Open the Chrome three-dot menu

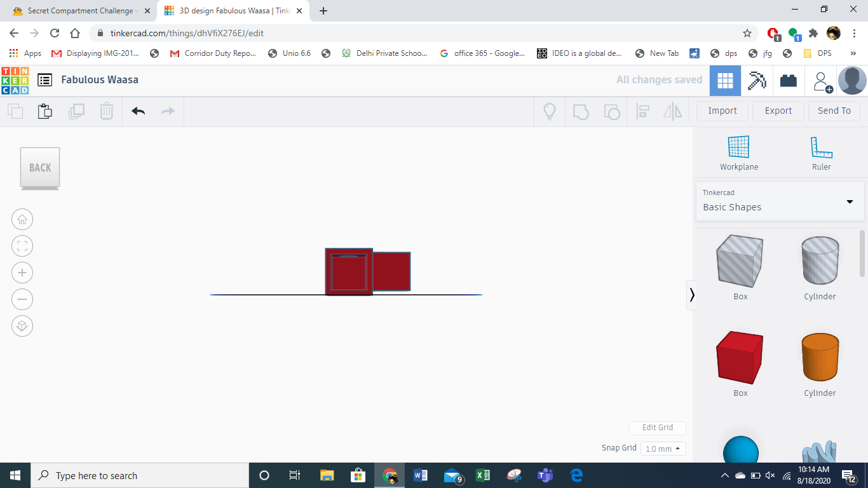pyautogui.click(x=853, y=33)
